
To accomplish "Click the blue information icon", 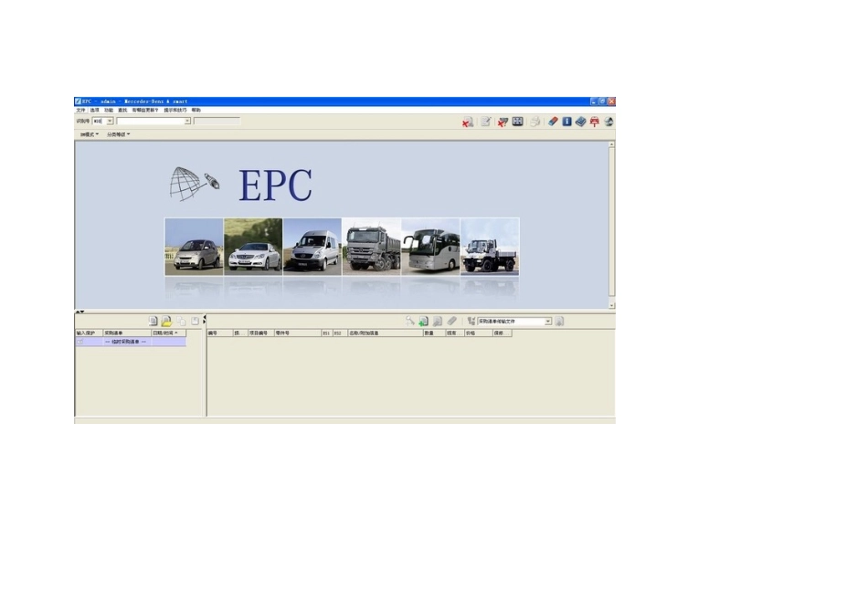I will 566,122.
